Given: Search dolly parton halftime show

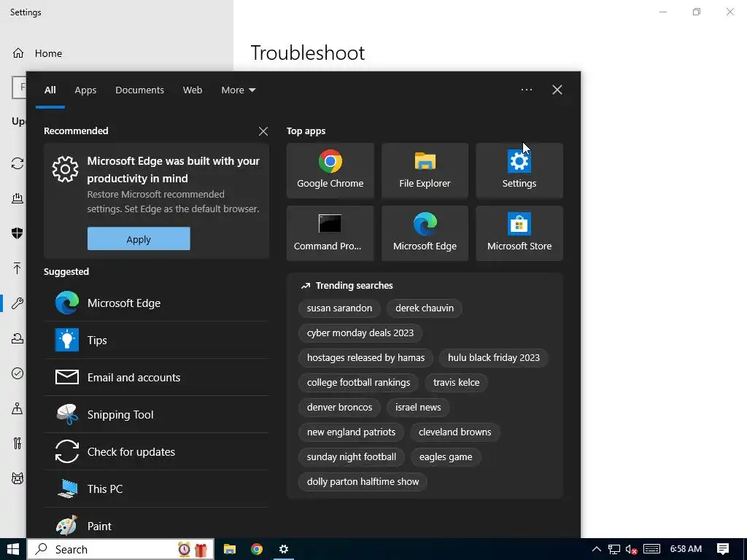Looking at the screenshot, I should (363, 481).
